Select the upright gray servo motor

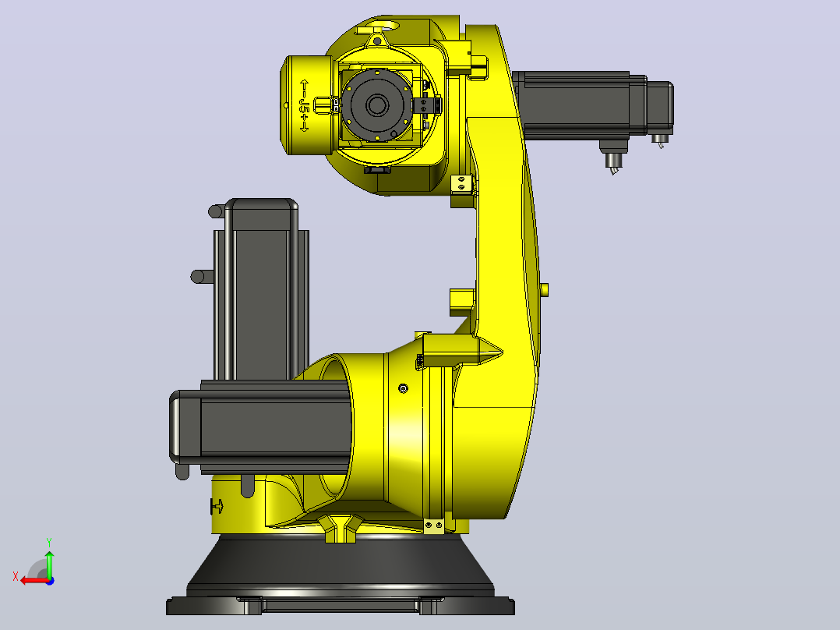[x=261, y=289]
